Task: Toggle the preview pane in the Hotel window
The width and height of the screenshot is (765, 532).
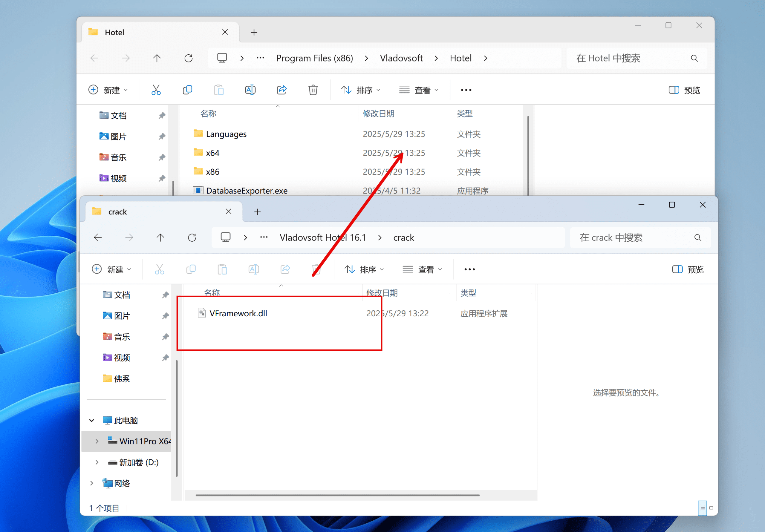Action: point(684,90)
